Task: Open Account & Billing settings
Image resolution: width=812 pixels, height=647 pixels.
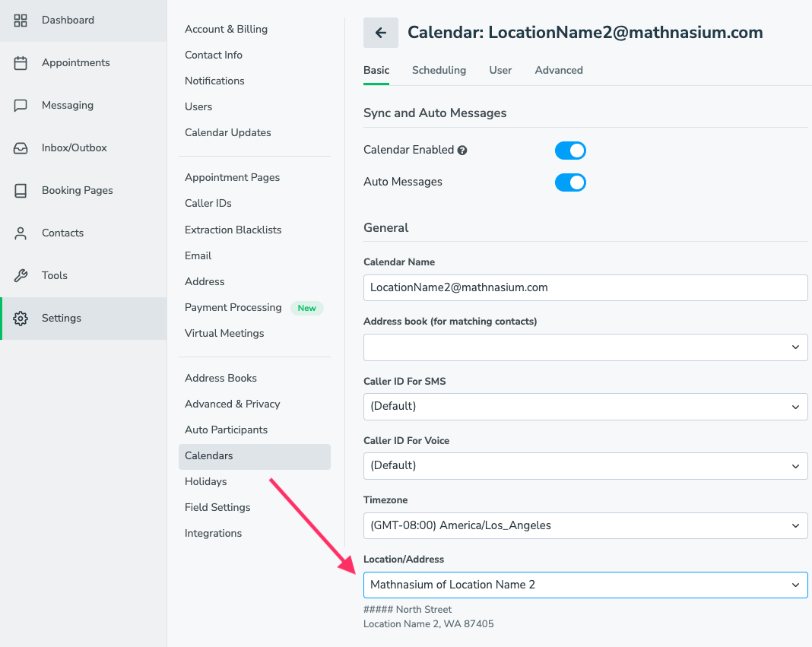Action: coord(227,29)
